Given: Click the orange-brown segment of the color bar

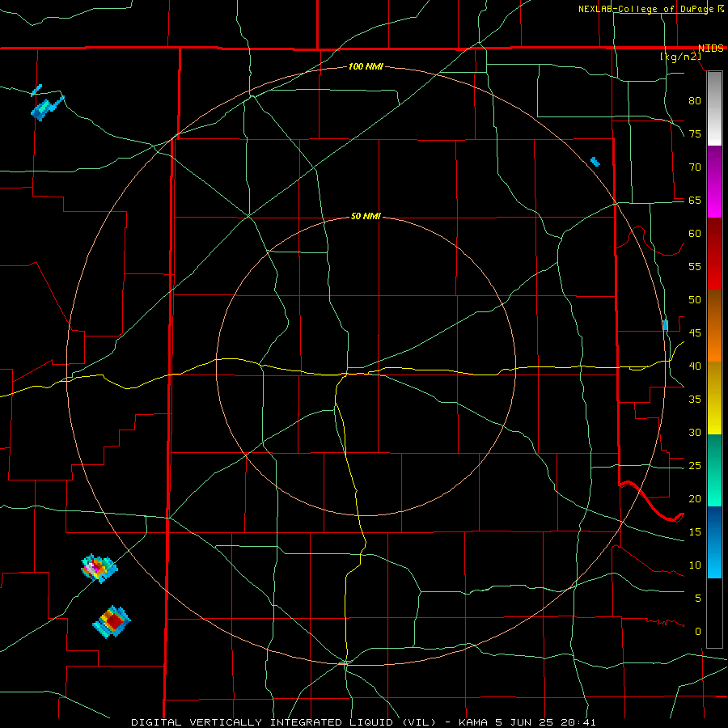Looking at the screenshot, I should pyautogui.click(x=714, y=325).
